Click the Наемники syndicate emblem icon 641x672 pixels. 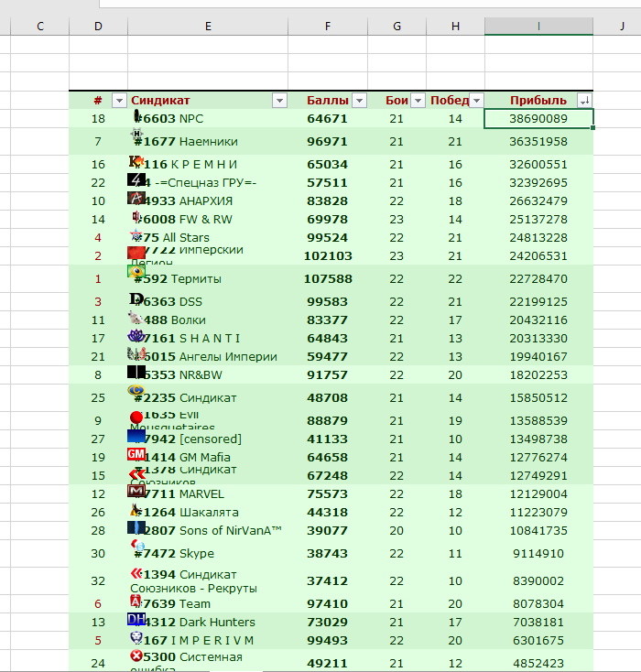point(136,134)
